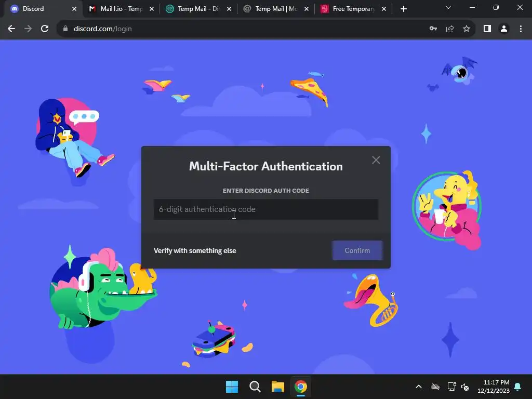Show hidden system tray icons
532x399 pixels.
pyautogui.click(x=419, y=387)
